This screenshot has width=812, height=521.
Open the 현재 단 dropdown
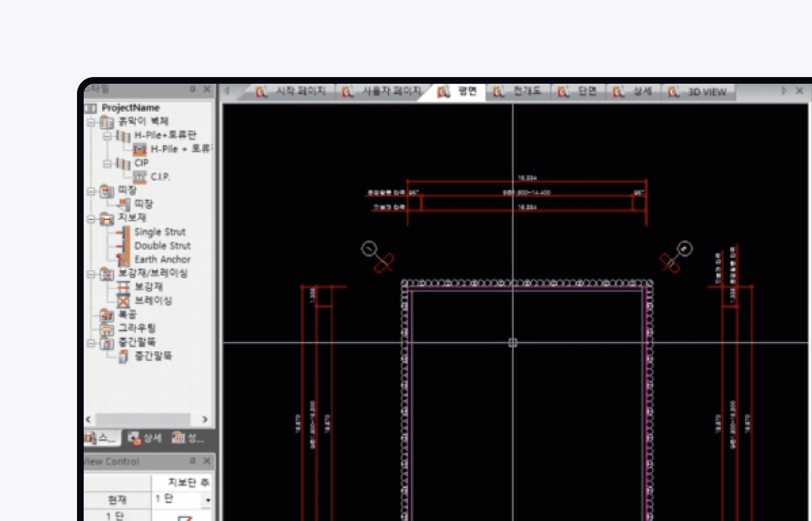pos(208,500)
